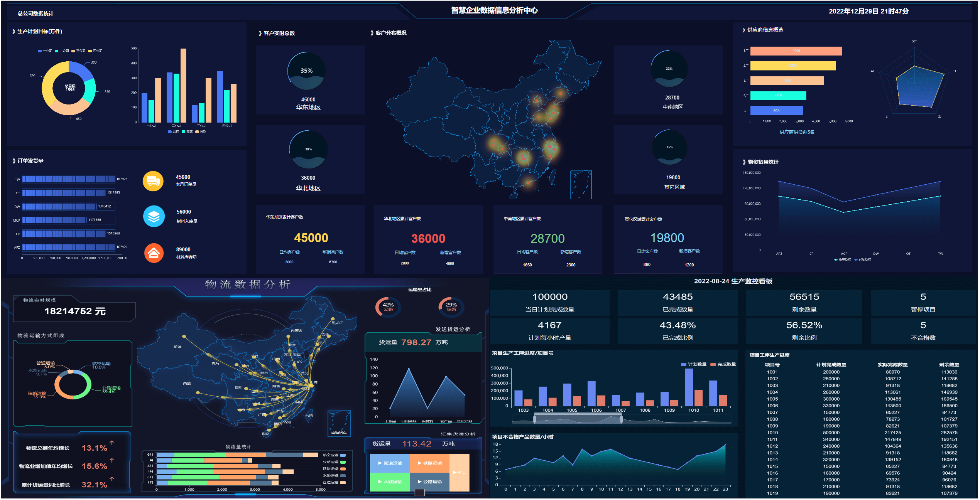Image resolution: width=980 pixels, height=500 pixels.
Task: Click the right handle of the dataZoom slider
Action: [x=621, y=420]
